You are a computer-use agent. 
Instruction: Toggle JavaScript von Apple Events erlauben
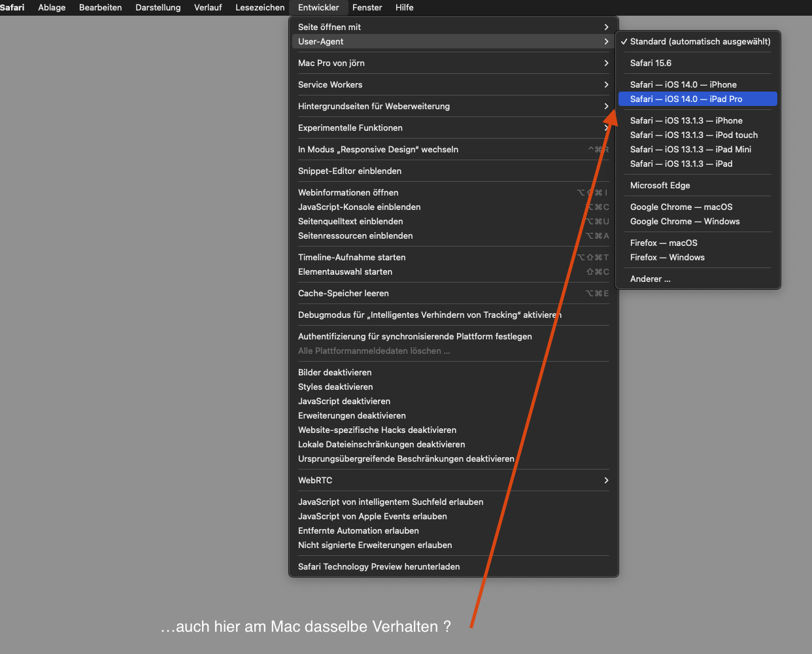click(454, 516)
